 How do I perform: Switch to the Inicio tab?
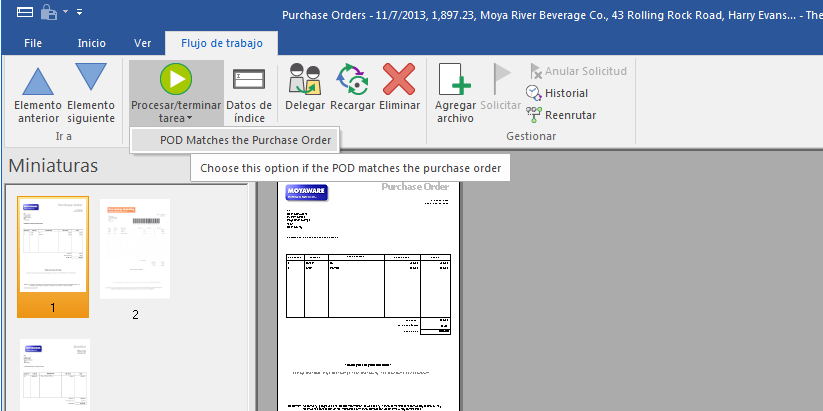91,43
